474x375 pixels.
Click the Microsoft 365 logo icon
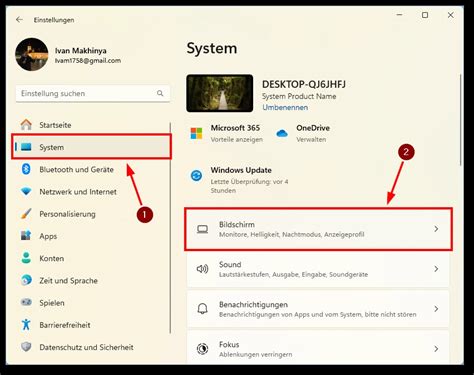pos(196,133)
